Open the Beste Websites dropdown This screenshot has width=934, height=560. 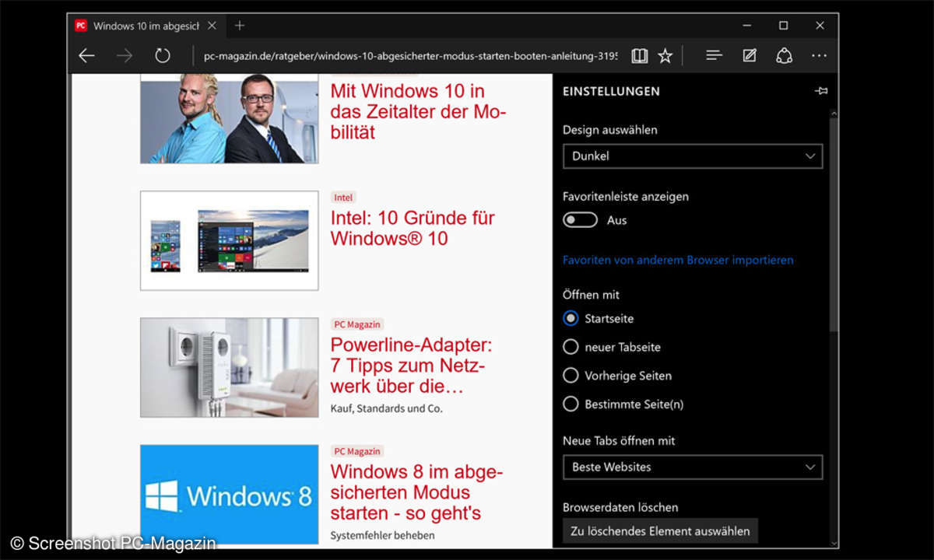tap(693, 467)
